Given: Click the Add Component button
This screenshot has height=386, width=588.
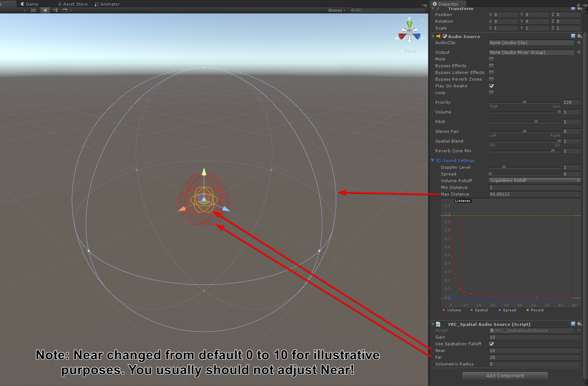Looking at the screenshot, I should (x=505, y=376).
